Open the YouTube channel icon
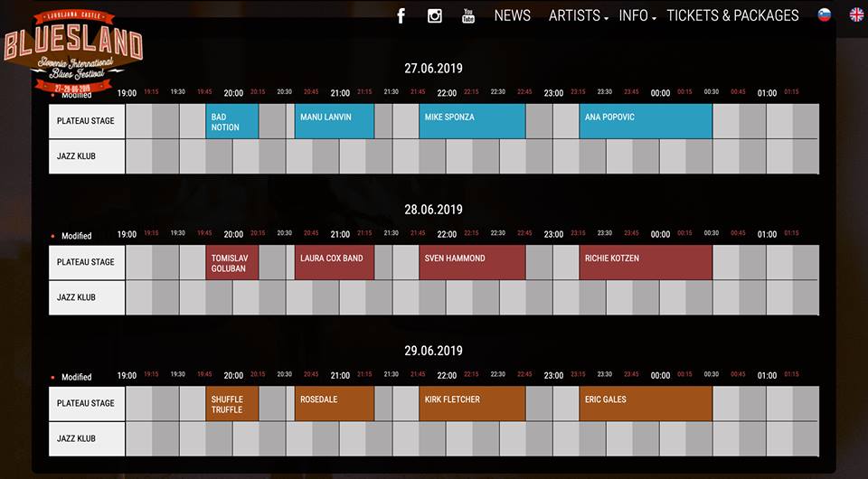Screen dimensions: 868x479 (x=468, y=15)
